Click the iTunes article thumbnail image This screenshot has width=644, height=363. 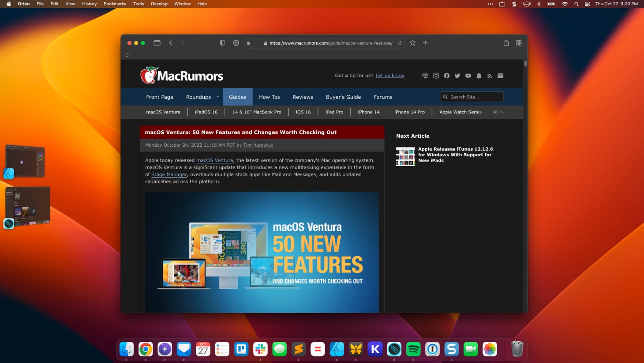tap(405, 156)
